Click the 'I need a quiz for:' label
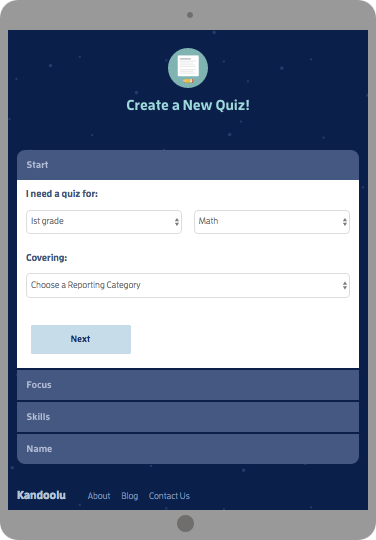This screenshot has height=540, width=376. click(x=62, y=194)
